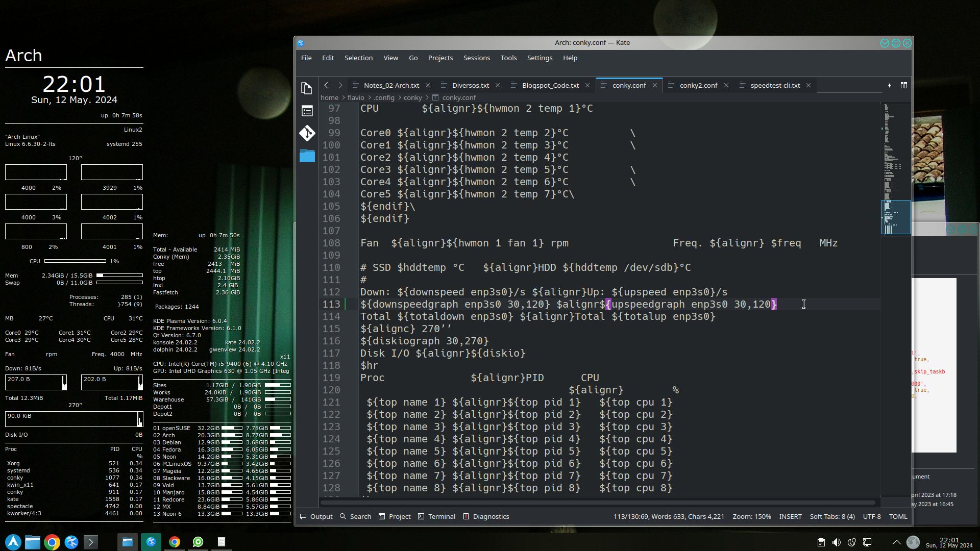Open the Git sidebar panel icon
This screenshot has width=980, height=551.
pyautogui.click(x=307, y=133)
